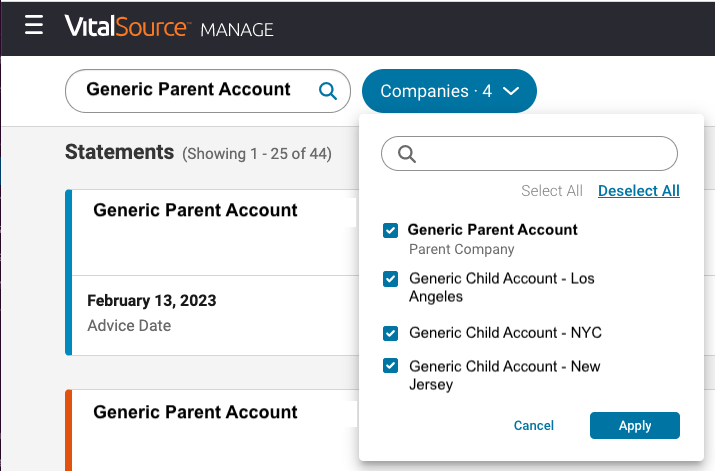Click magnifier icon in companies filter box
This screenshot has height=471, width=715.
pyautogui.click(x=407, y=154)
